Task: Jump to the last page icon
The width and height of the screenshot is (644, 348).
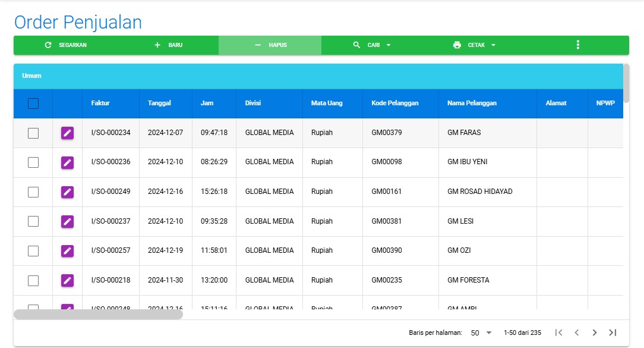Action: (613, 333)
